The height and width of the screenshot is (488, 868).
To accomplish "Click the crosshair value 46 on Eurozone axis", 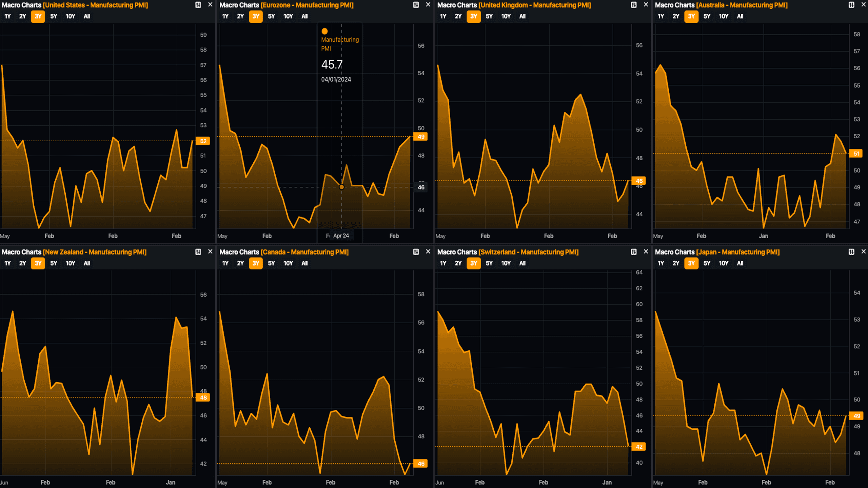I will click(x=421, y=187).
